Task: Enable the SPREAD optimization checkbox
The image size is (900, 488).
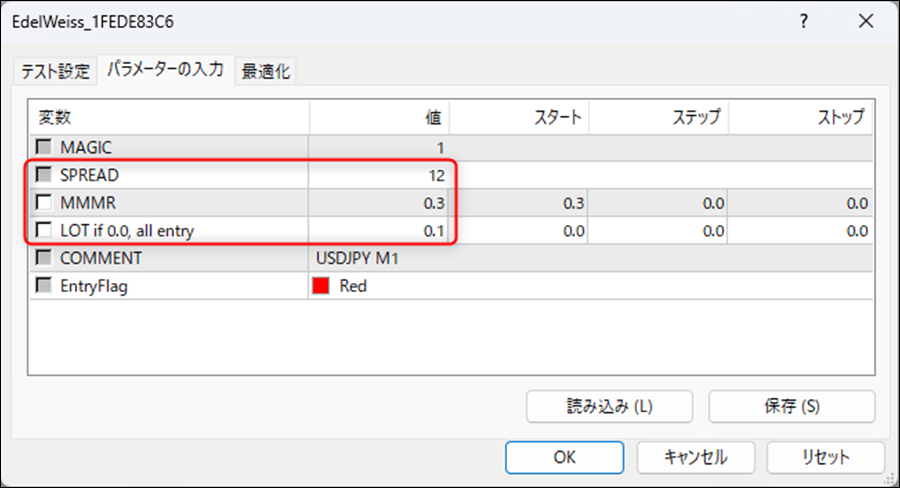Action: pos(44,175)
